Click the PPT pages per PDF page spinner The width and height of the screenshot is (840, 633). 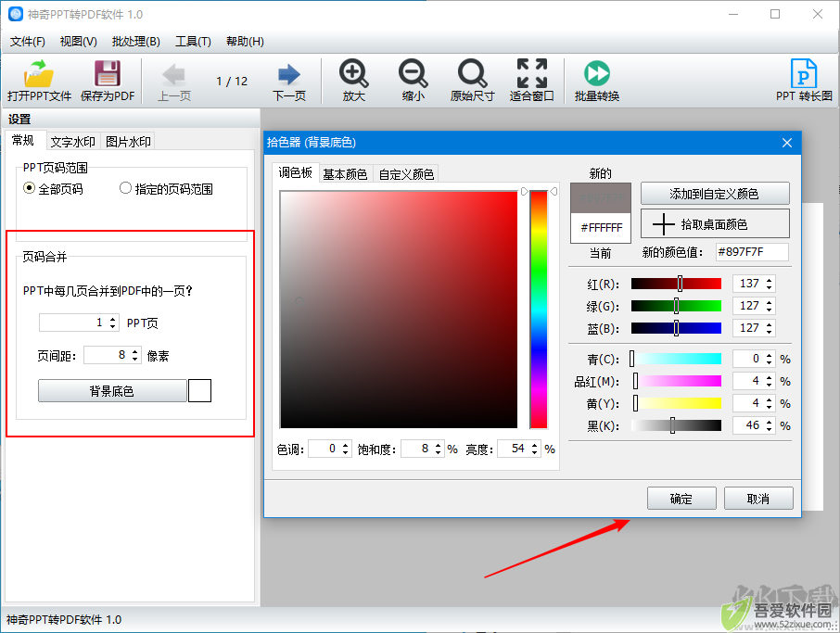pyautogui.click(x=80, y=323)
